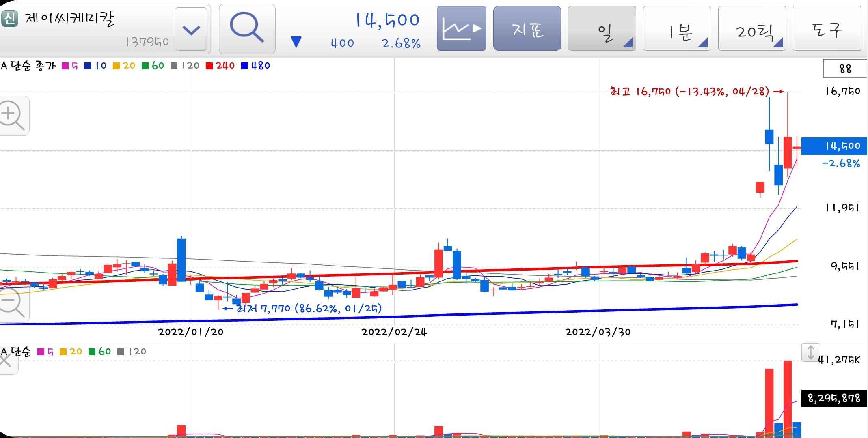Click the 제이씨케미칼 stock name
868x438 pixels.
point(70,19)
